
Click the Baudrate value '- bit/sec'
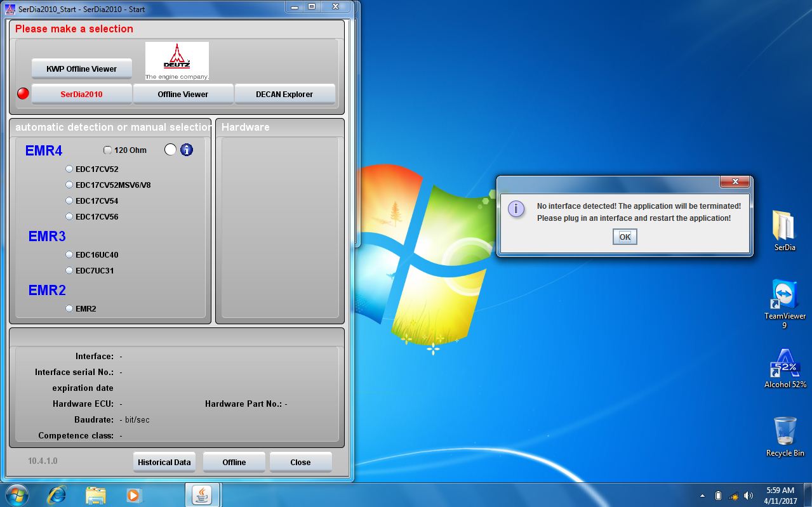(x=135, y=419)
